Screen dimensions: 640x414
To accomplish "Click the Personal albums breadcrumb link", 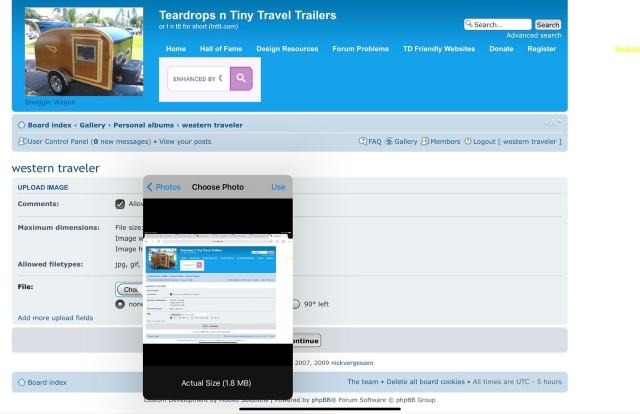I will point(143,125).
